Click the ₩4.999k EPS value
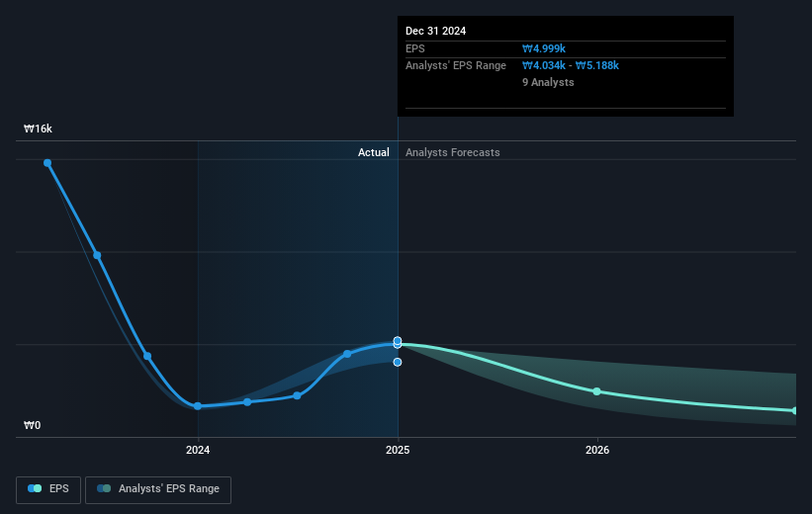The width and height of the screenshot is (812, 514). point(544,48)
